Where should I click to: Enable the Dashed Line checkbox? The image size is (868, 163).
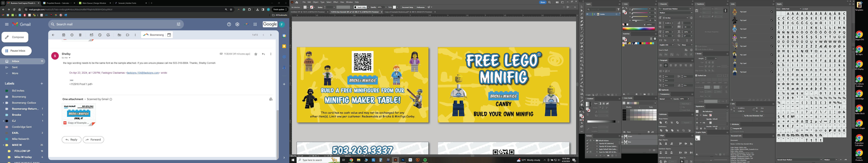click(x=697, y=76)
